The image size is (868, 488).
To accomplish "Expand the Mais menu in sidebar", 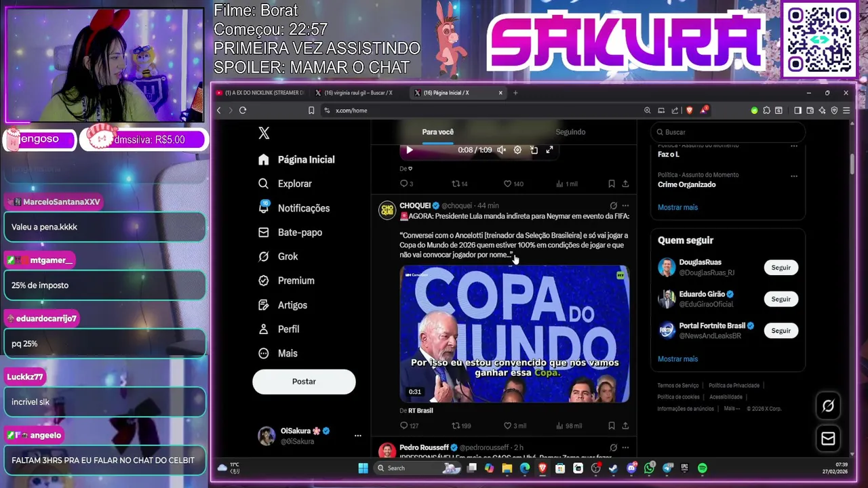I will [278, 353].
